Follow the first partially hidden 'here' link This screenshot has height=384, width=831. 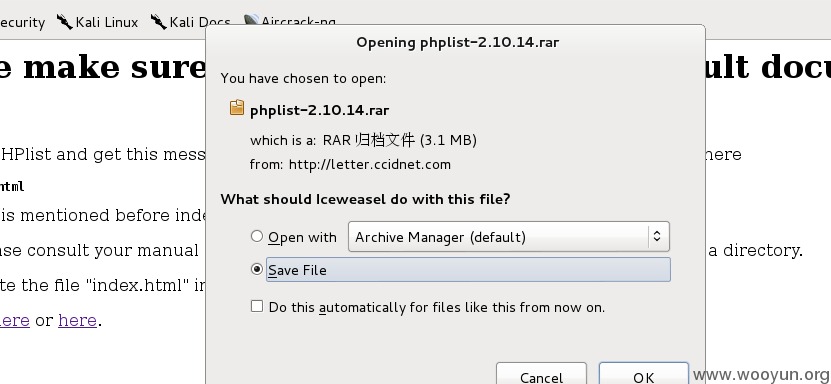pyautogui.click(x=15, y=320)
